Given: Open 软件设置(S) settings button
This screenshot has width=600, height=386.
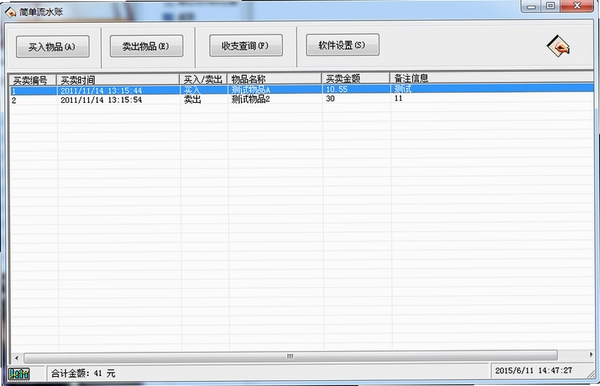Looking at the screenshot, I should (x=342, y=45).
